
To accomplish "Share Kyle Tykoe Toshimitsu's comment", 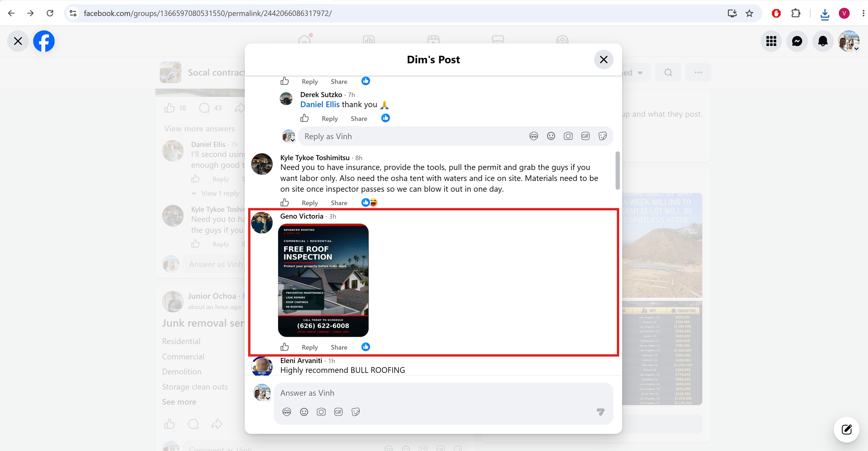I will (x=339, y=203).
